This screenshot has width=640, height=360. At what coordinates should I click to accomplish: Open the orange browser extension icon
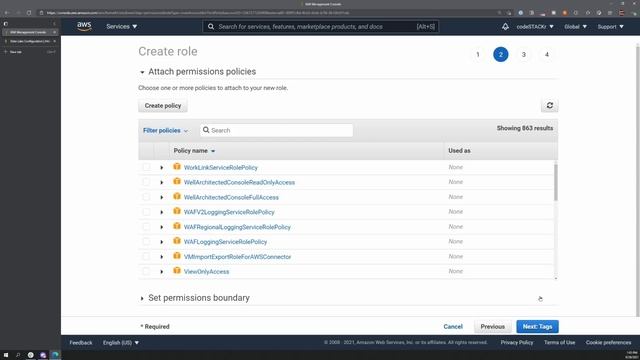[x=565, y=13]
